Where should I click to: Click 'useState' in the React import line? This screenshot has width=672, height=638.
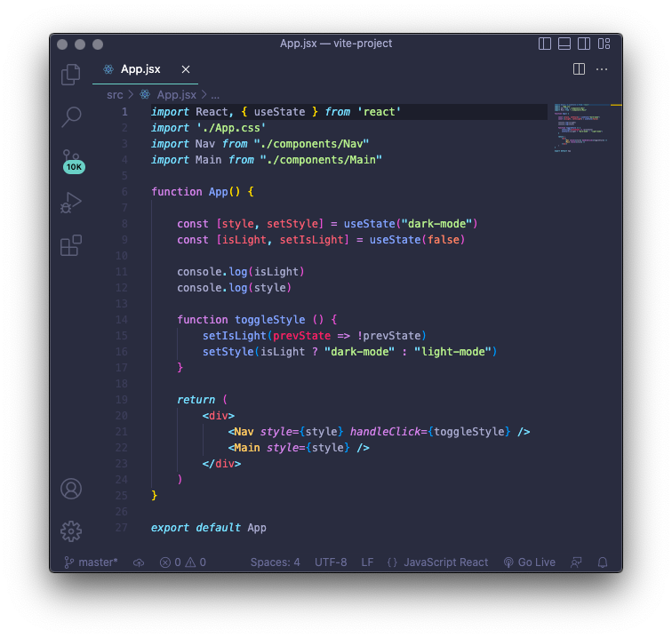pos(279,112)
